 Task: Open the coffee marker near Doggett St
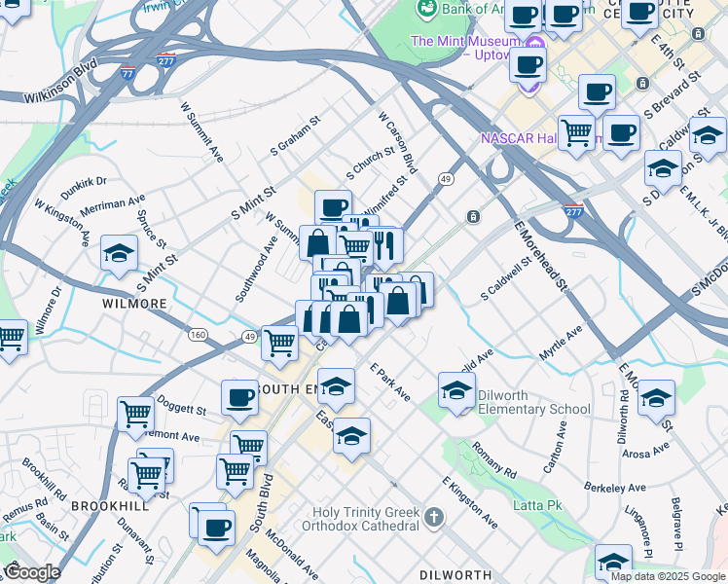pos(240,398)
